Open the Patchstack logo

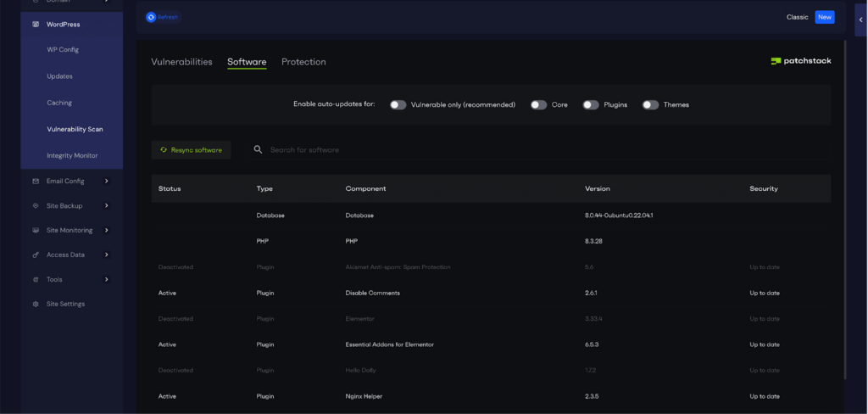pyautogui.click(x=800, y=61)
